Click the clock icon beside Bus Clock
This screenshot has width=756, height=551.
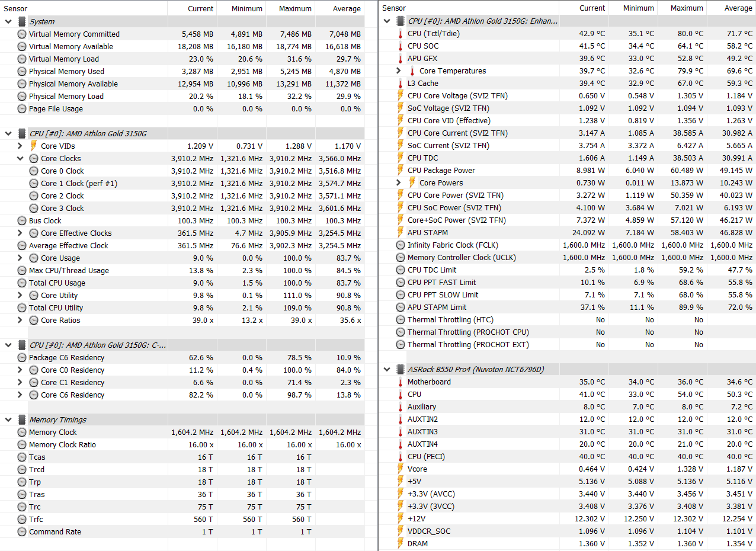[22, 221]
